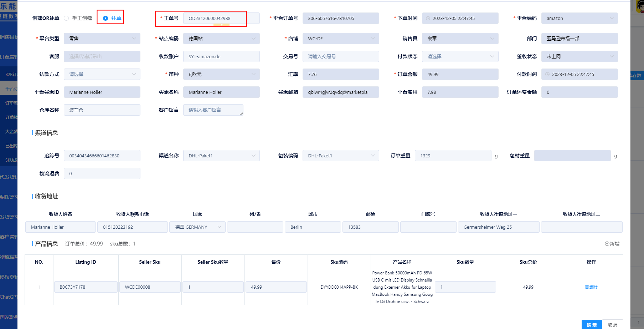Click the 取消 cancel button
The width and height of the screenshot is (644, 329).
(x=612, y=325)
